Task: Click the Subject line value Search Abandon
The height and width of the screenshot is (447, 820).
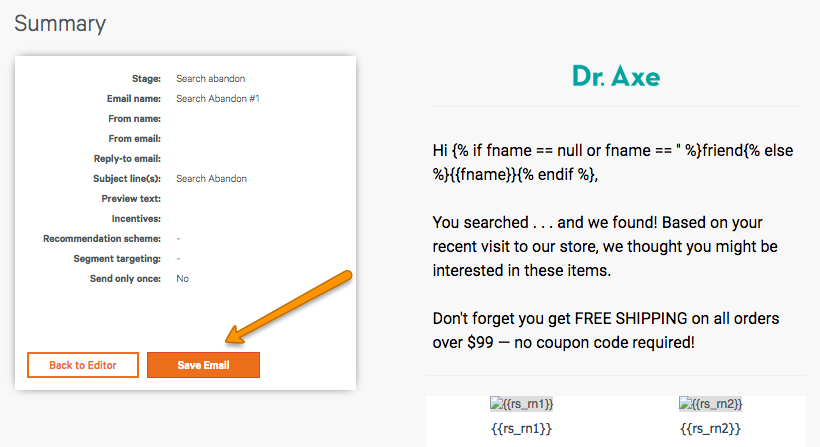Action: point(211,178)
